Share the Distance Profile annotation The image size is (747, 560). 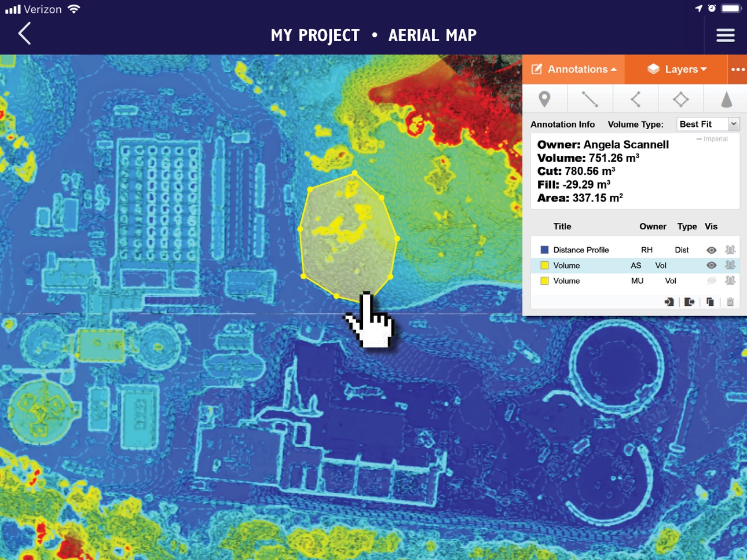click(x=730, y=250)
